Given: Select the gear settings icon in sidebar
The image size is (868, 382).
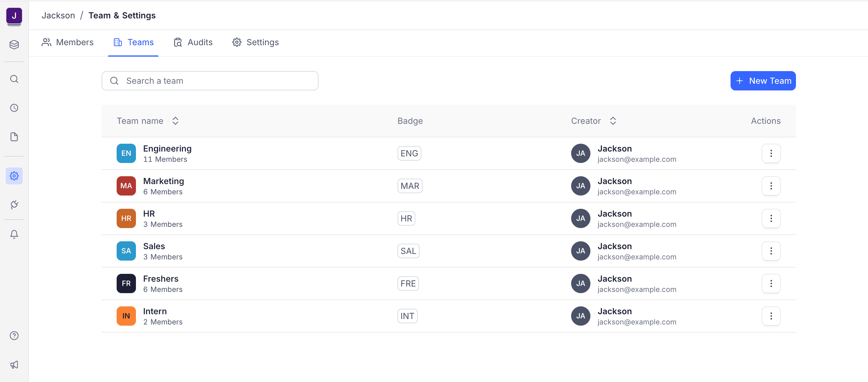Looking at the screenshot, I should tap(14, 176).
